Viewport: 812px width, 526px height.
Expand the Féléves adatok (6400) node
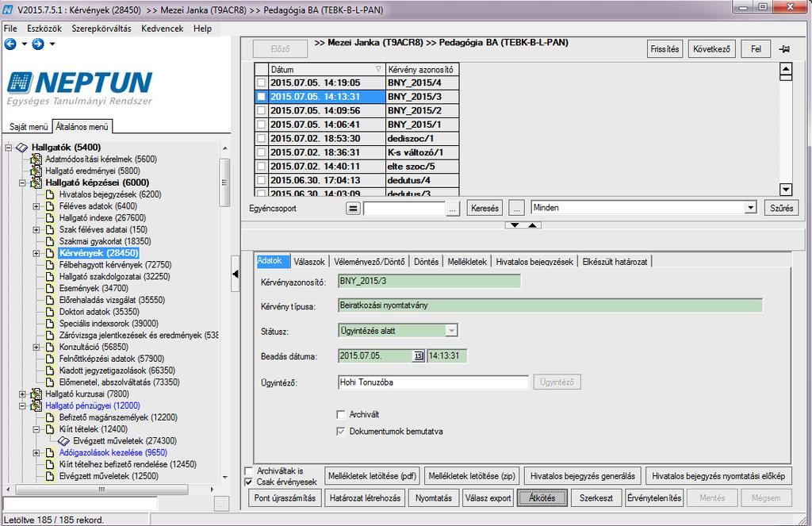pos(36,206)
